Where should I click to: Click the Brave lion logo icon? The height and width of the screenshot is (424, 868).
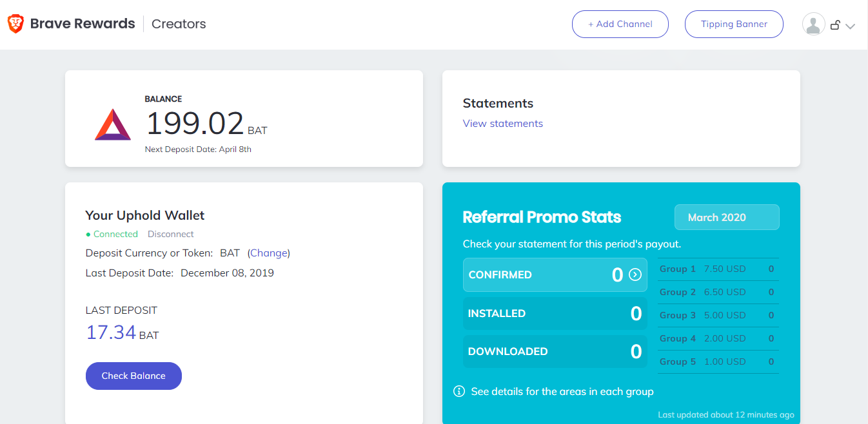(x=15, y=24)
